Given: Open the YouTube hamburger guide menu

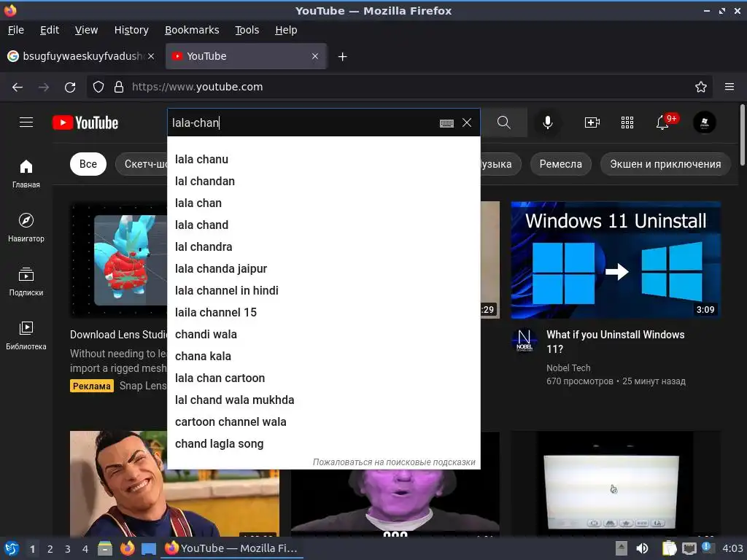Looking at the screenshot, I should [26, 122].
